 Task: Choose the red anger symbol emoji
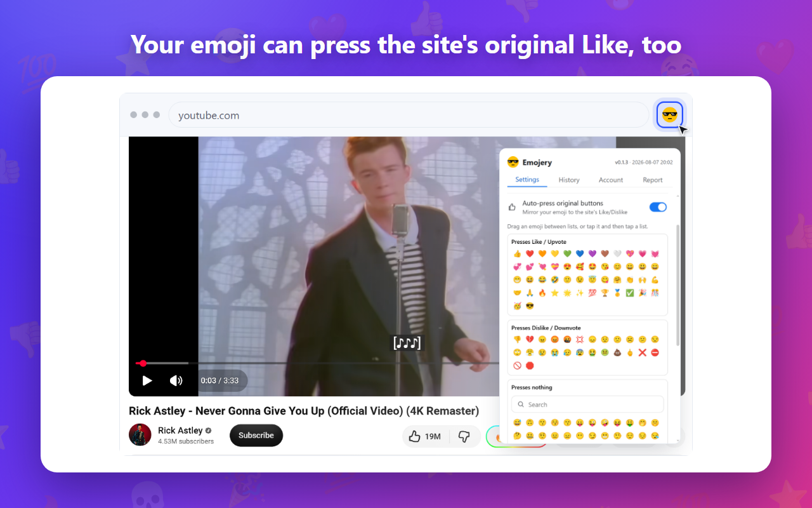(x=580, y=339)
